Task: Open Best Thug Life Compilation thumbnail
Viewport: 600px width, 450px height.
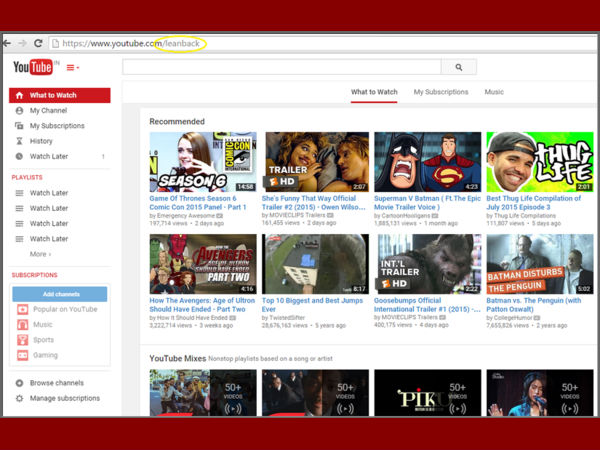Action: pos(539,161)
